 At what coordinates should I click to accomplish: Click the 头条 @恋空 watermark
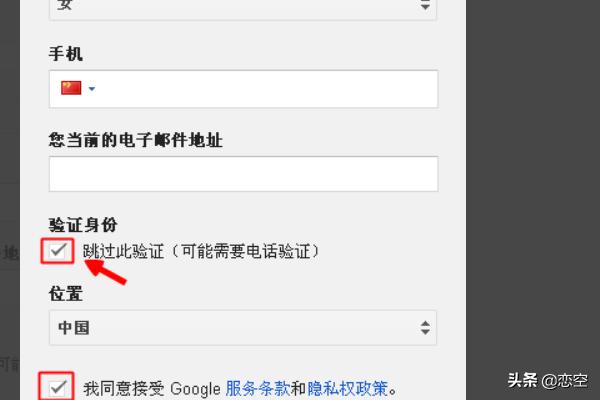[547, 380]
